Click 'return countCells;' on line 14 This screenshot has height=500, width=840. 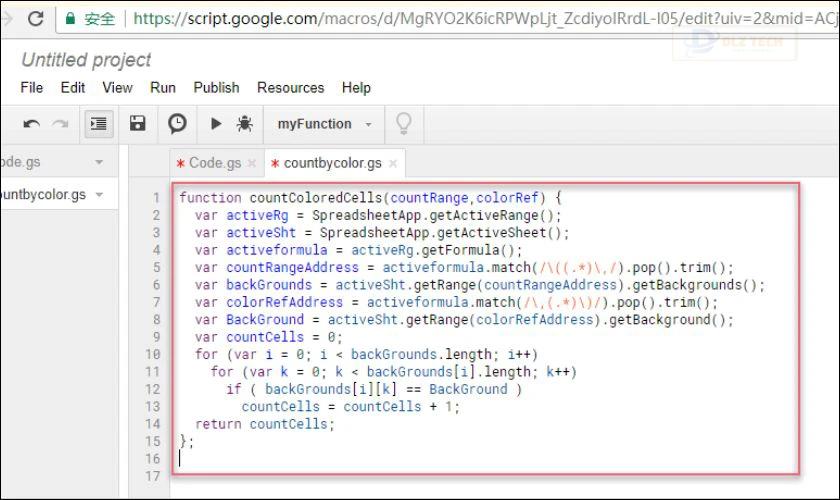tap(265, 424)
